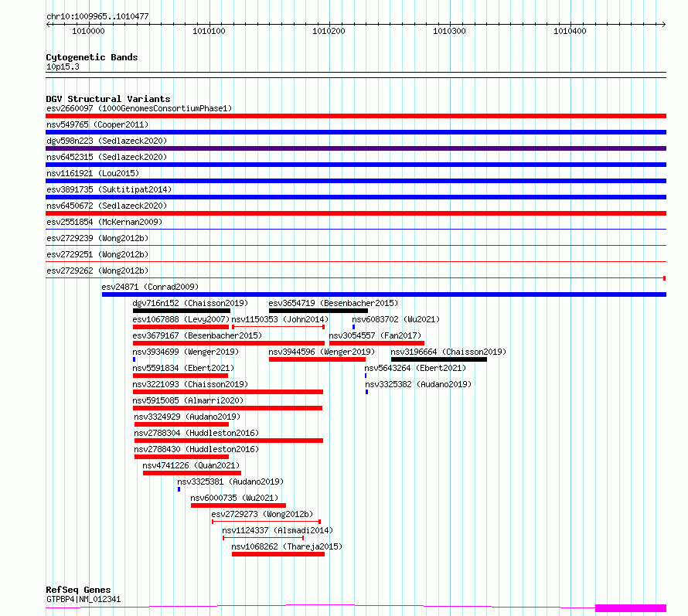Image resolution: width=688 pixels, height=616 pixels.
Task: Select the dgv598n223 (Sedlazeck2020) label
Action: pos(107,141)
